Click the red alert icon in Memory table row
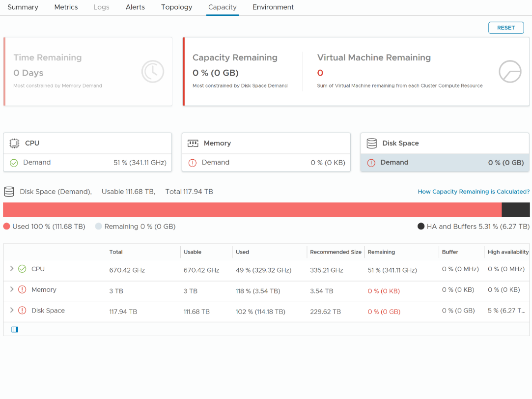532x399 pixels. (22, 289)
